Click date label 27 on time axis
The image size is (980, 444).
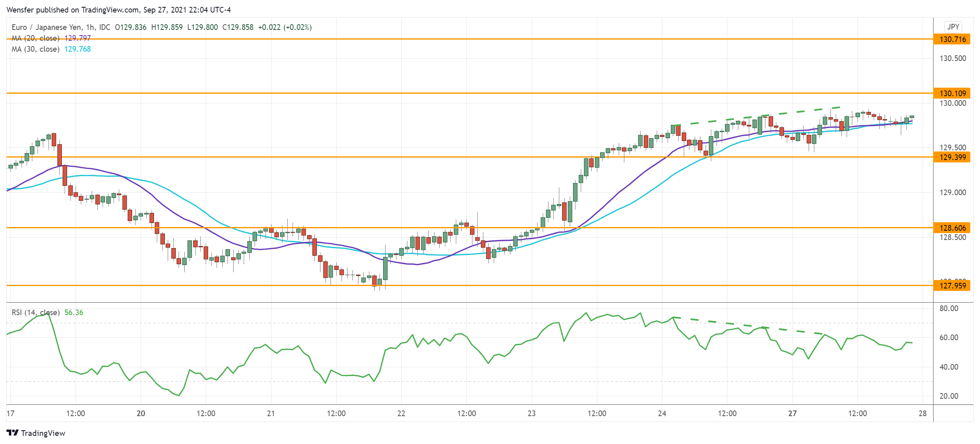tap(792, 413)
